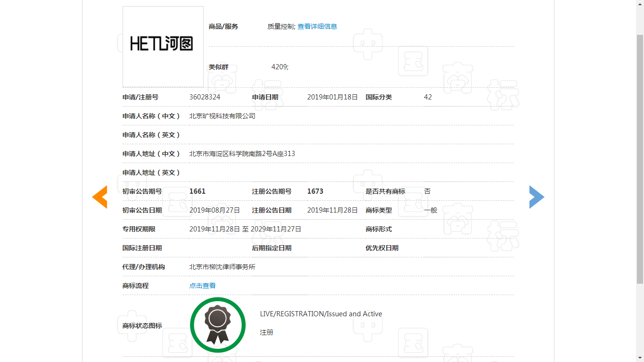Go to next trademark with blue arrow

537,197
